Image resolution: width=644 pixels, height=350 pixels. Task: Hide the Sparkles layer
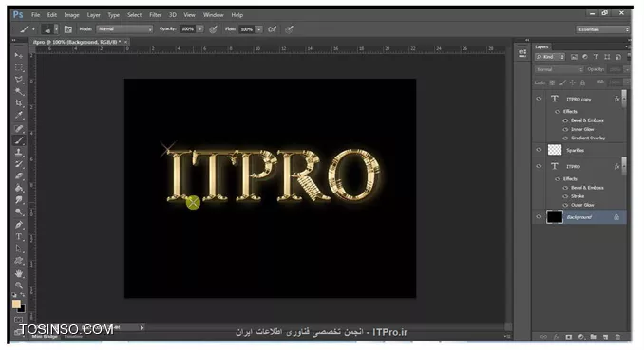tap(539, 150)
